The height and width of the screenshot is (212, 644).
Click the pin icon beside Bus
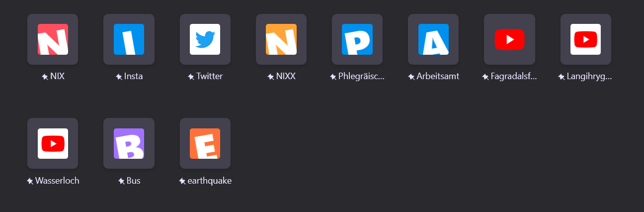coord(121,181)
